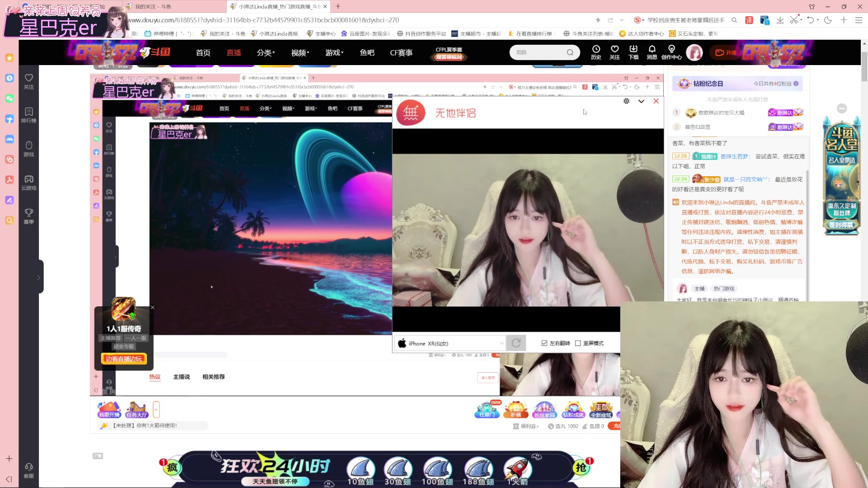Viewport: 868px width, 488px height.
Task: Open the 任意门 gift icon
Action: pyautogui.click(x=487, y=410)
